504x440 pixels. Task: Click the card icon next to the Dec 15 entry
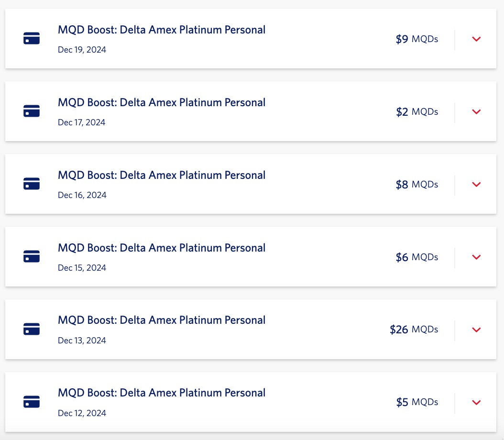click(x=32, y=256)
